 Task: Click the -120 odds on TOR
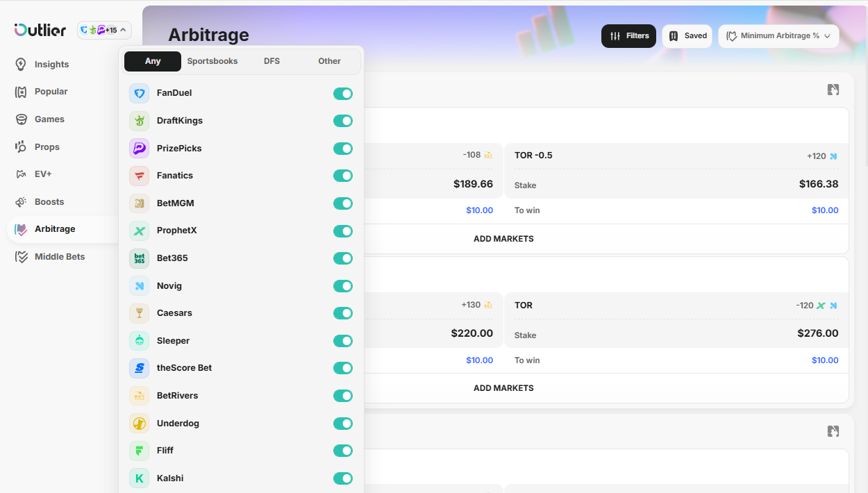pos(805,306)
